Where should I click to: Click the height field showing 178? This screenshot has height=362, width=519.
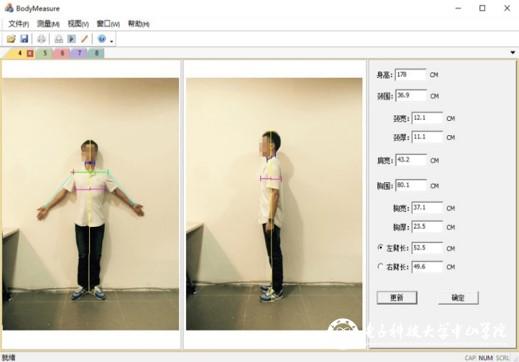tap(410, 75)
